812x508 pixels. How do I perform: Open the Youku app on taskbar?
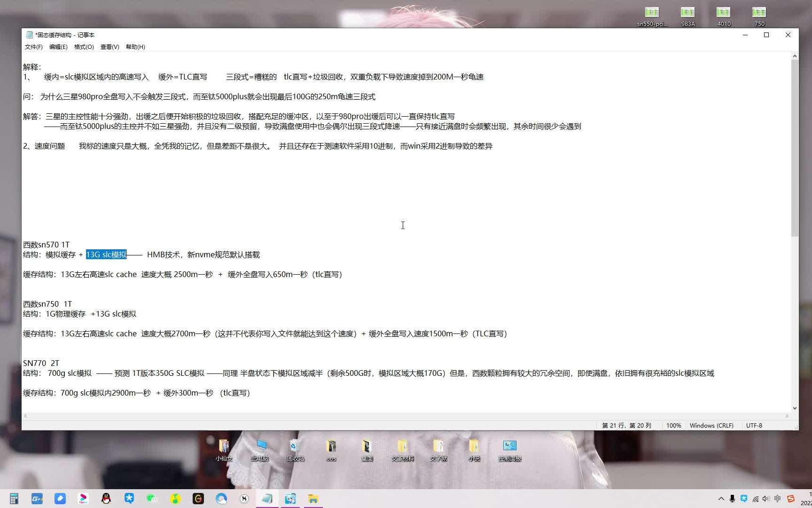[83, 499]
